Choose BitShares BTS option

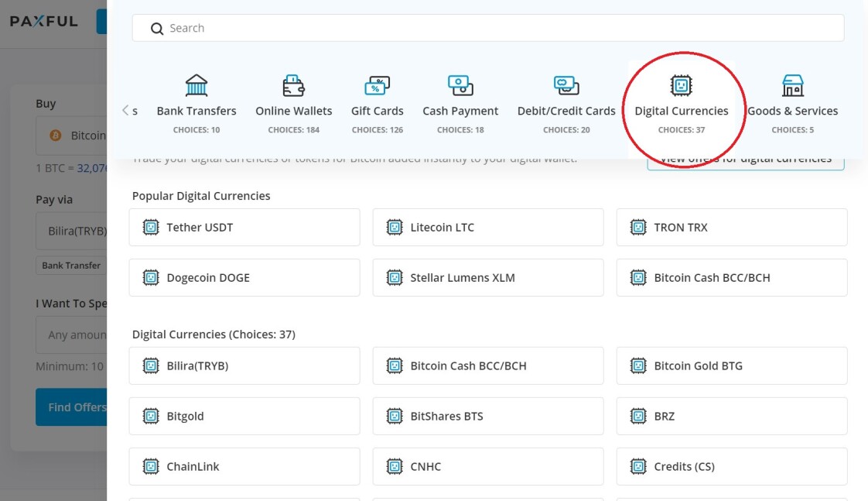[487, 416]
